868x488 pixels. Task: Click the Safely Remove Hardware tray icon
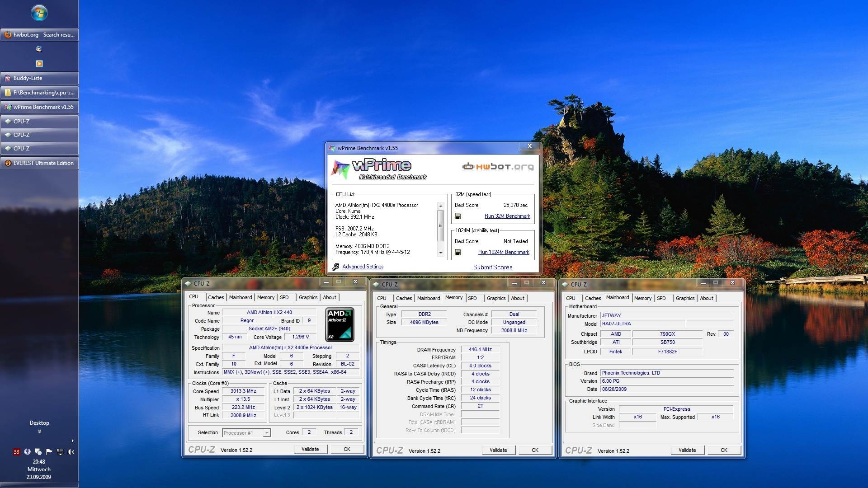click(38, 452)
